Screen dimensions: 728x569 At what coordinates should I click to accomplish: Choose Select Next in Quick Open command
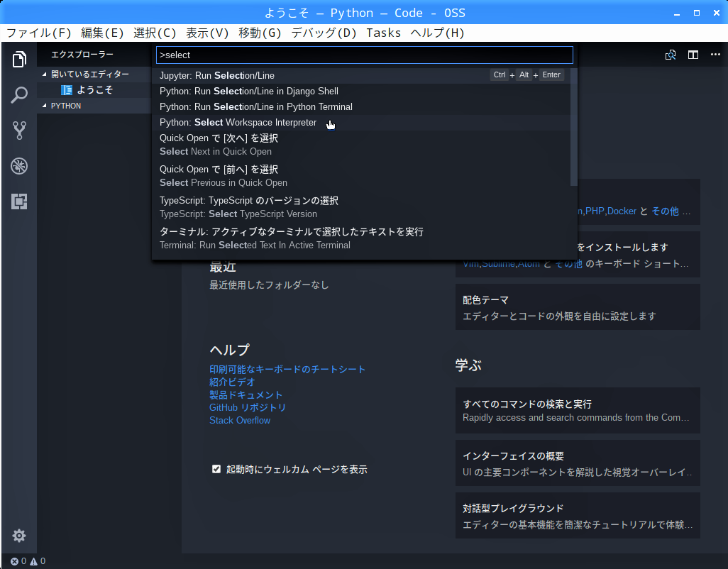point(361,145)
